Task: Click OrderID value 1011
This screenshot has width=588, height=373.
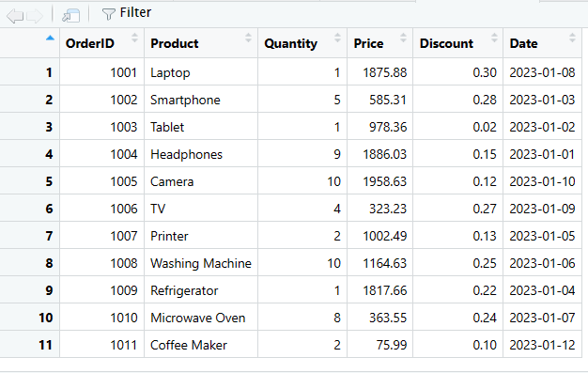Action: [x=124, y=345]
